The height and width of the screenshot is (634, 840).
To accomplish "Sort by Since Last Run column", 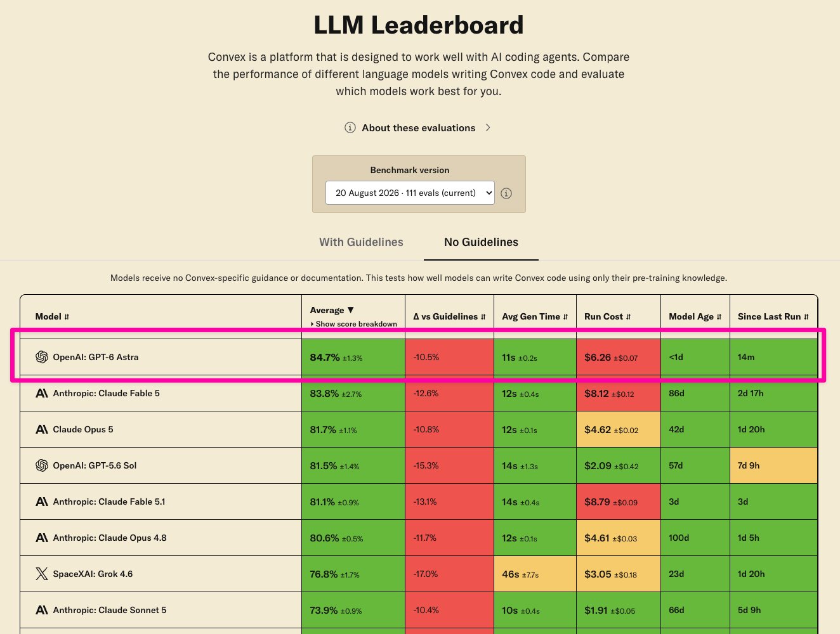I will click(773, 316).
